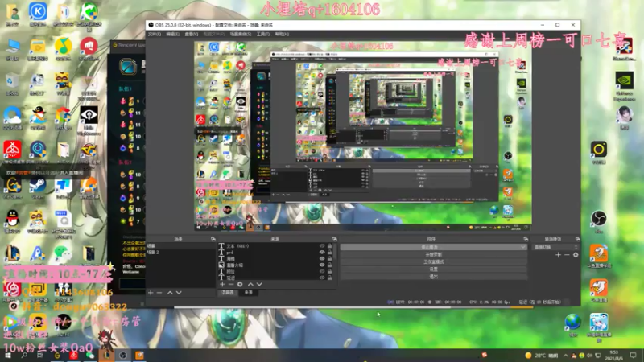
Task: Move the scene down with the down arrow
Action: pyautogui.click(x=179, y=293)
